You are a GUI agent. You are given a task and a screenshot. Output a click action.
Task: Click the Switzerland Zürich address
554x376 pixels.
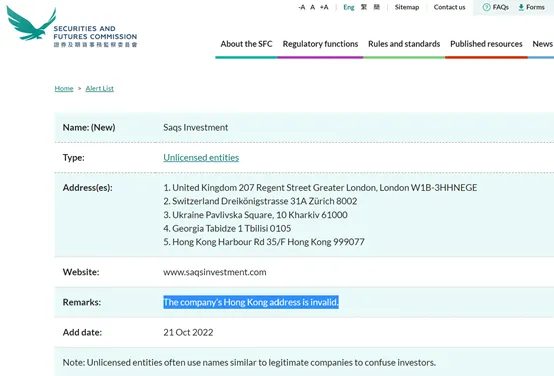(x=260, y=201)
